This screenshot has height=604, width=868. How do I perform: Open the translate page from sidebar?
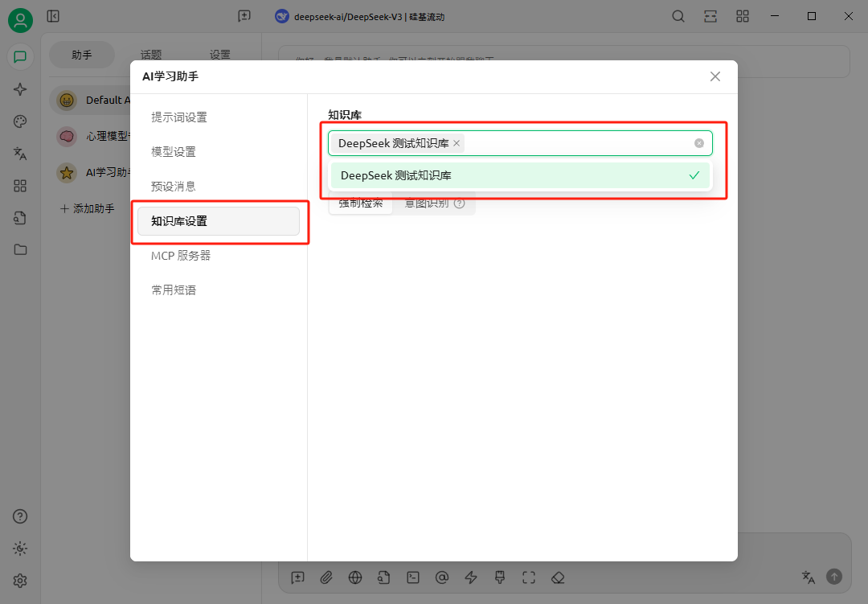coord(20,154)
